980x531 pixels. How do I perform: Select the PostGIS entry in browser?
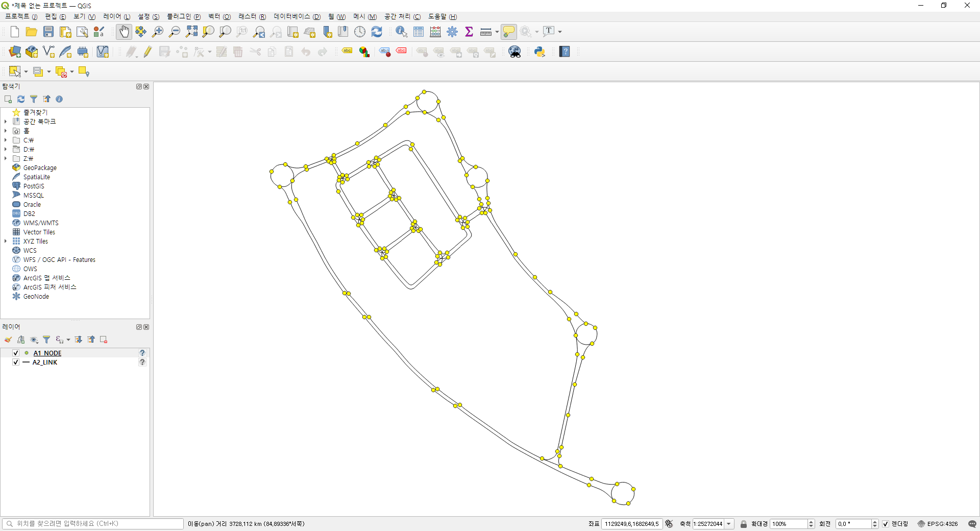click(34, 186)
